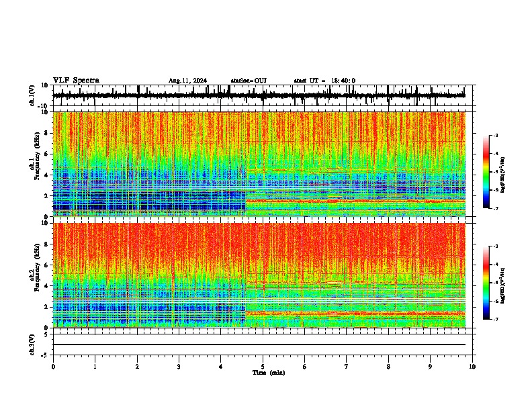Click the ch.3(V) y-axis label

(x=32, y=345)
